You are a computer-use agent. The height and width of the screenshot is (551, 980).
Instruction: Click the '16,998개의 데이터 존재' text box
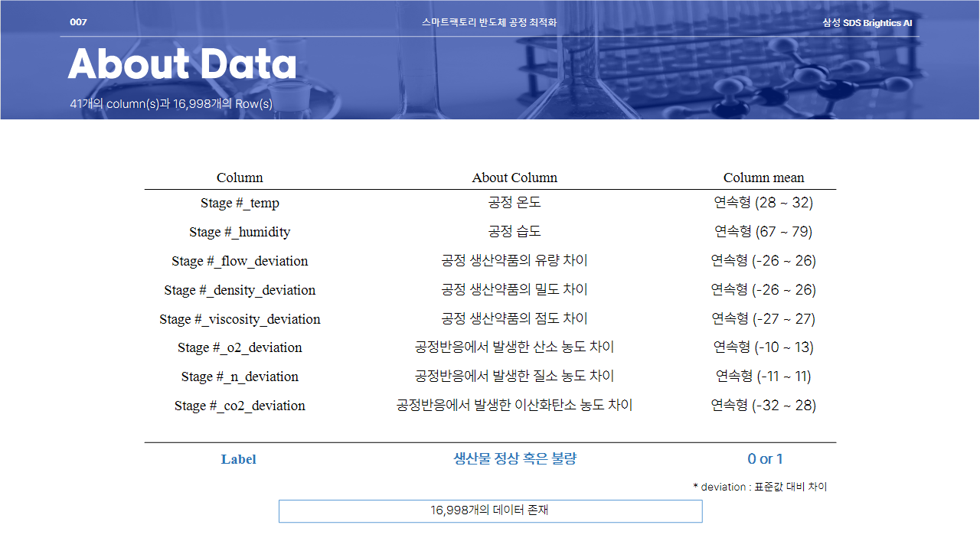pos(490,510)
